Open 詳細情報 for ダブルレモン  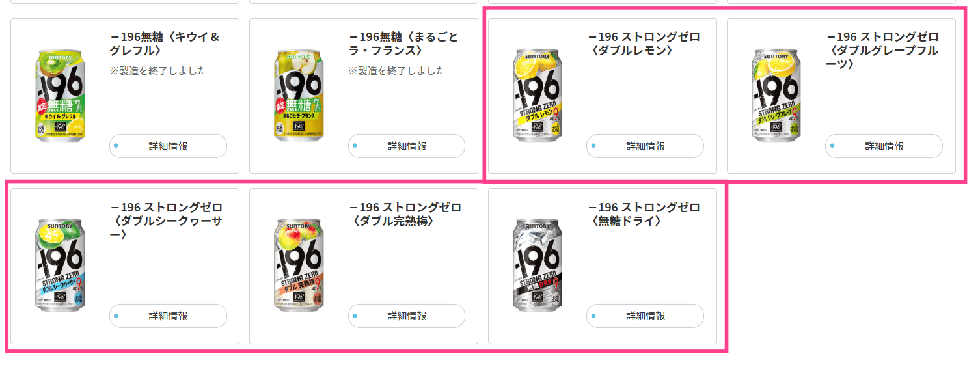pyautogui.click(x=645, y=146)
